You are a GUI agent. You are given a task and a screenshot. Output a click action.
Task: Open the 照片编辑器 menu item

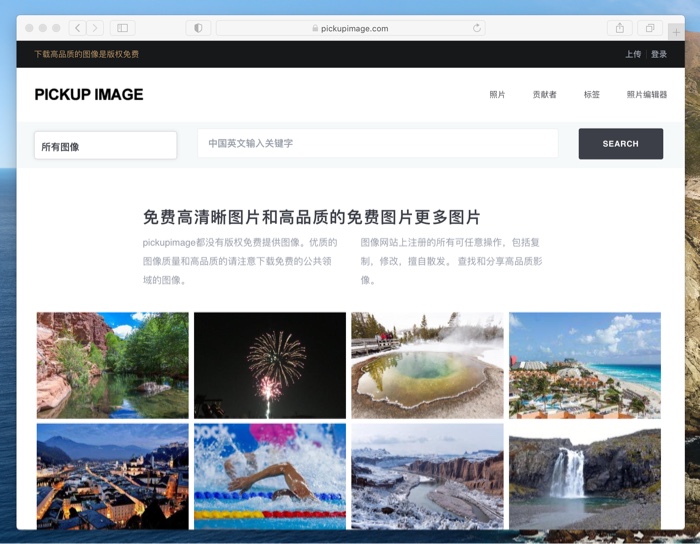pos(646,94)
